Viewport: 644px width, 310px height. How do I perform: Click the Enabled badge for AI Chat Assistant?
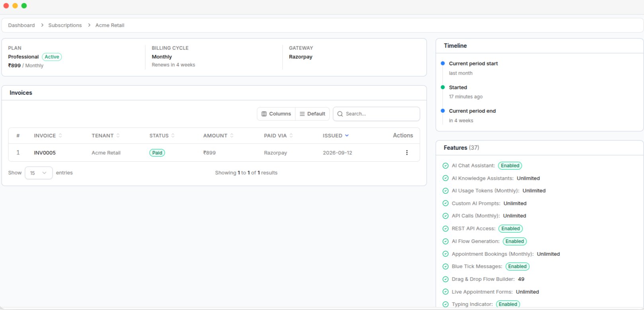[x=510, y=166]
